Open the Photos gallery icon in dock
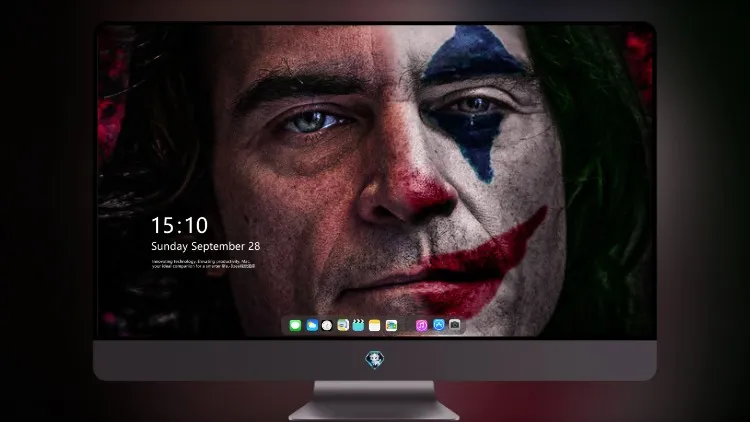The image size is (750, 422). [x=391, y=325]
